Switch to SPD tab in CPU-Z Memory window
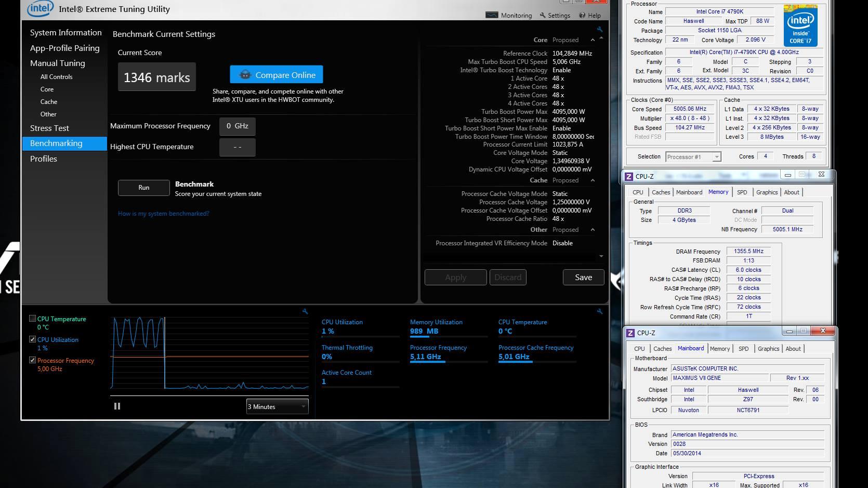The width and height of the screenshot is (868, 488). 742,192
